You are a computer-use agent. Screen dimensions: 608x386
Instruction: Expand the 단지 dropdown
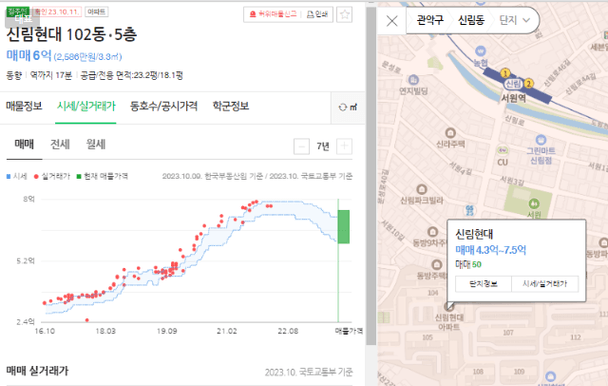point(515,20)
